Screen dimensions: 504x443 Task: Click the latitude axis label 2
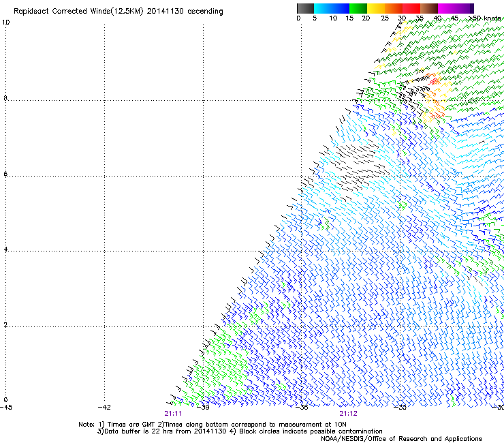tap(5, 325)
